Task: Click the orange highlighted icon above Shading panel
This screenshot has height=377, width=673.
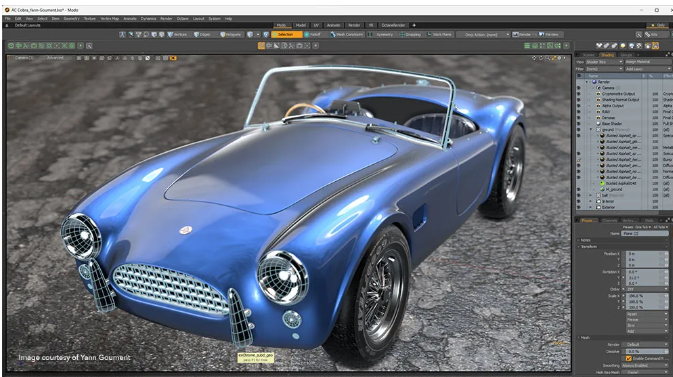Action: (x=655, y=46)
